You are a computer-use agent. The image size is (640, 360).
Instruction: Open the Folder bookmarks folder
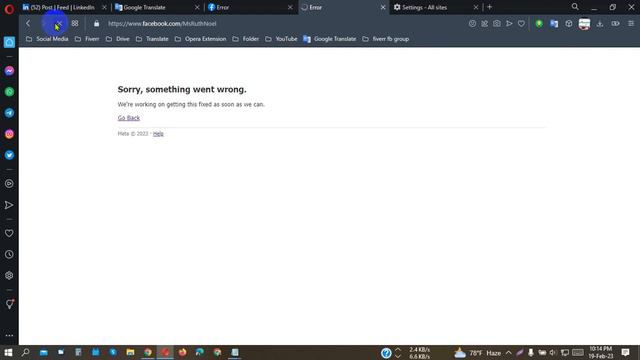click(x=246, y=39)
